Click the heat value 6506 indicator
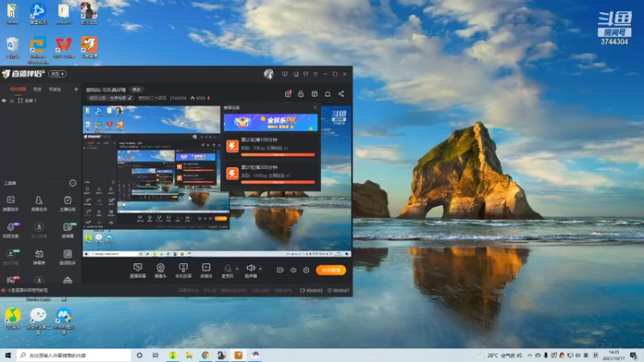The height and width of the screenshot is (362, 644). 200,98
